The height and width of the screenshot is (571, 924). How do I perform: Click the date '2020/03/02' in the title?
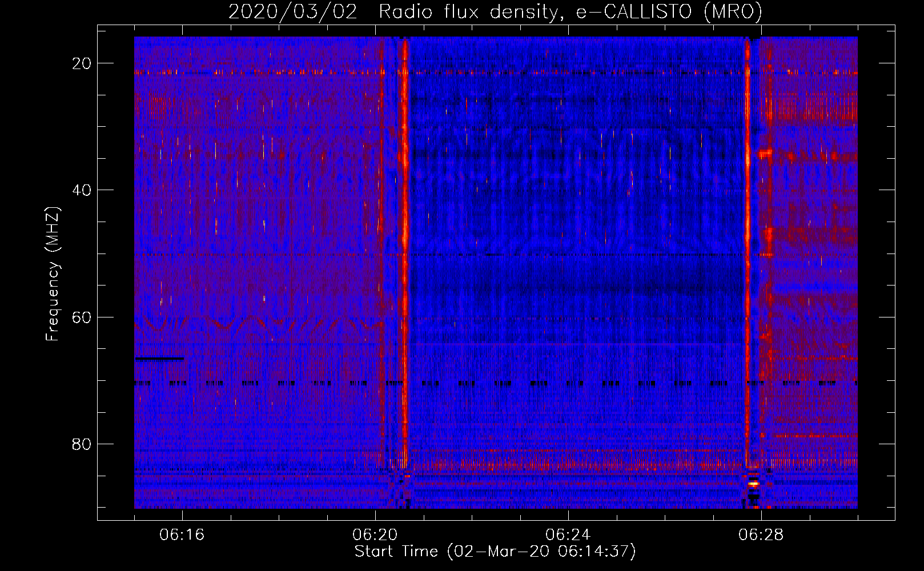(293, 11)
